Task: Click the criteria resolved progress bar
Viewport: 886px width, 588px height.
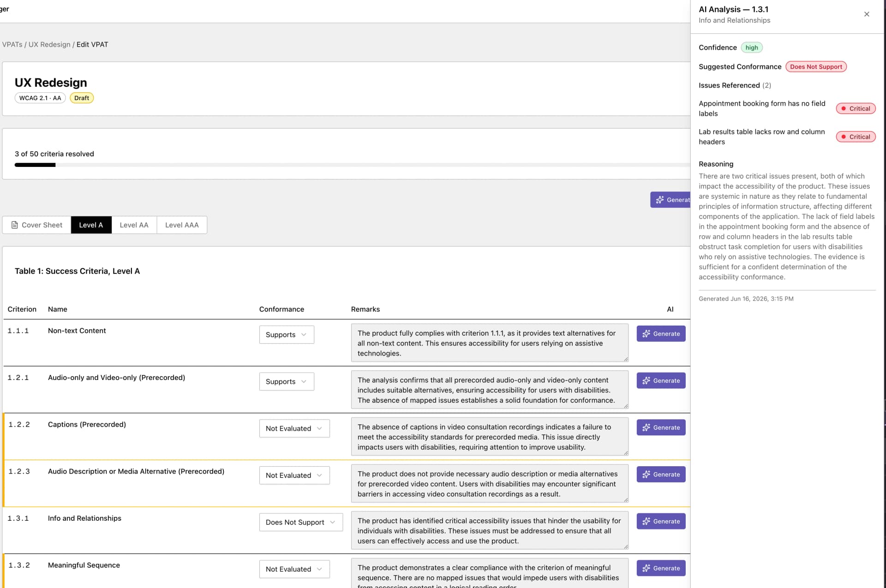Action: click(x=353, y=165)
